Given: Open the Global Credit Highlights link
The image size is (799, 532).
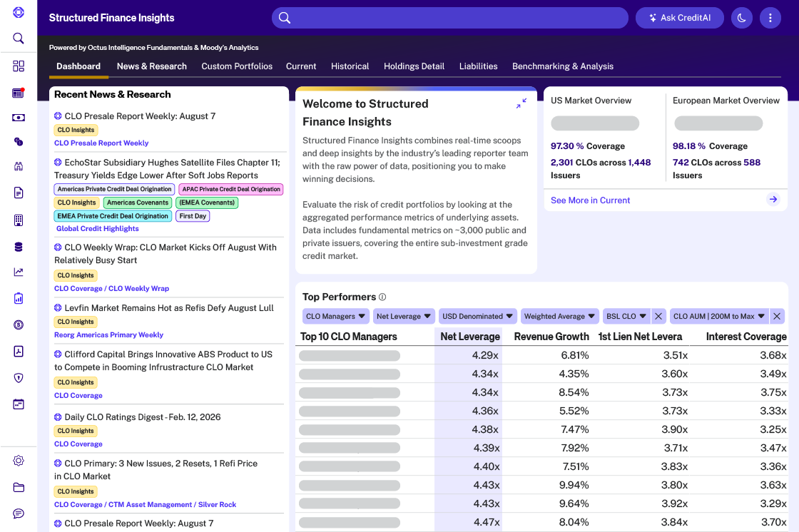Looking at the screenshot, I should [x=97, y=229].
